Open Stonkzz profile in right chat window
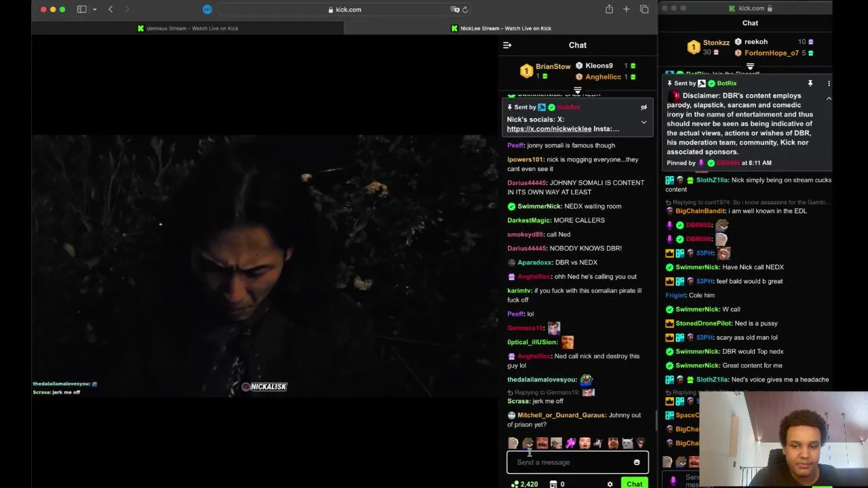The width and height of the screenshot is (868, 488). point(716,43)
